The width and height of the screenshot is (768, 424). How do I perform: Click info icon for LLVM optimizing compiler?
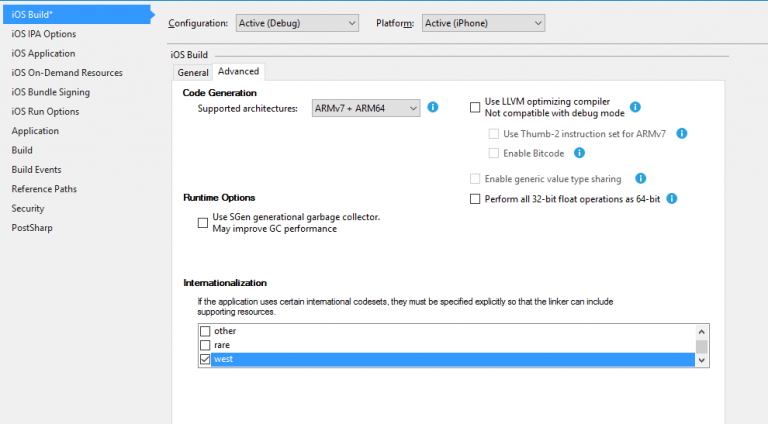635,107
